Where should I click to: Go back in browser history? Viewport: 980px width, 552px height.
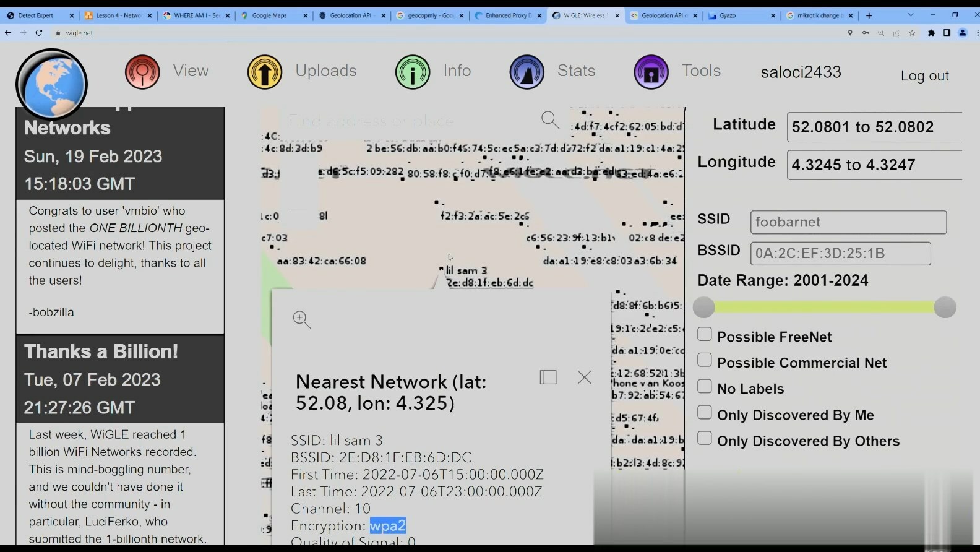[x=8, y=33]
